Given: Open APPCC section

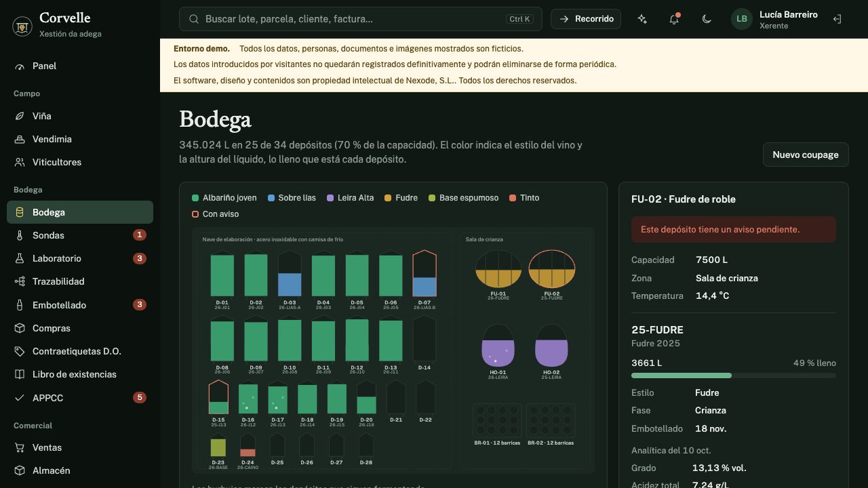Looking at the screenshot, I should [x=80, y=398].
